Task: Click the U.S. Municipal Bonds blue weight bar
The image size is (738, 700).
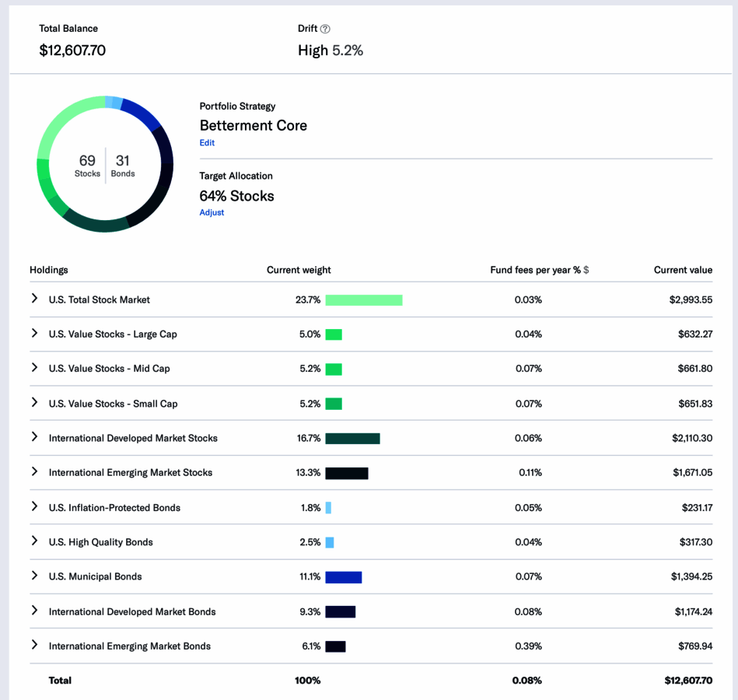Action: (x=343, y=577)
